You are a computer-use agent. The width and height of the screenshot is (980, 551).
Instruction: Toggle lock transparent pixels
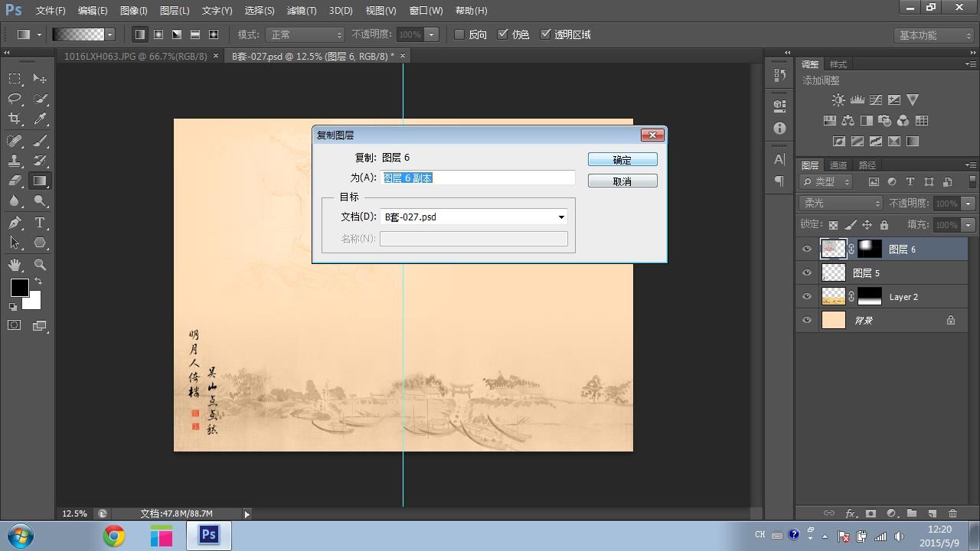(833, 225)
